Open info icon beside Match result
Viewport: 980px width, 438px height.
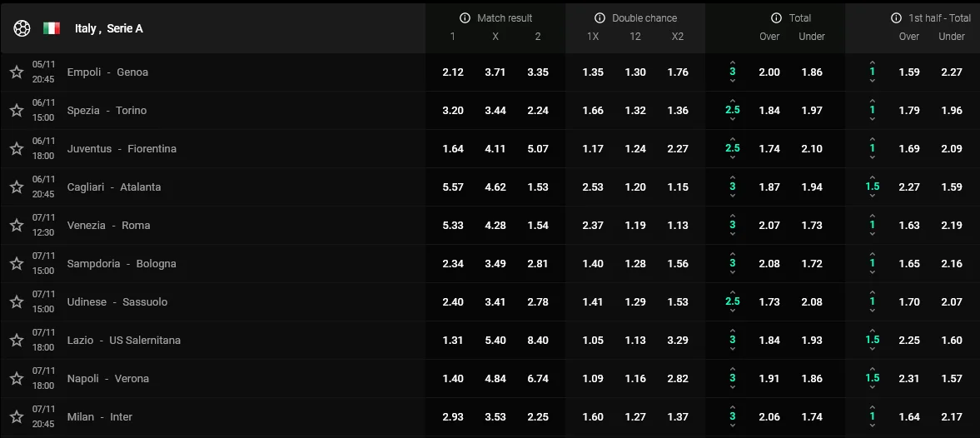click(x=465, y=18)
